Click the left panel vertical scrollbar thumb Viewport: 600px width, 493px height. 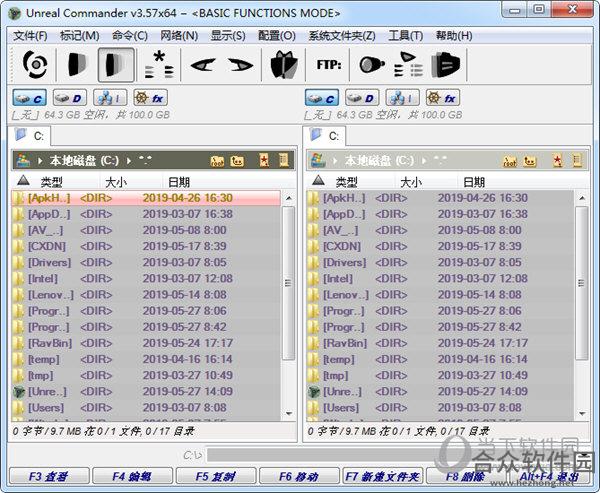pos(289,283)
